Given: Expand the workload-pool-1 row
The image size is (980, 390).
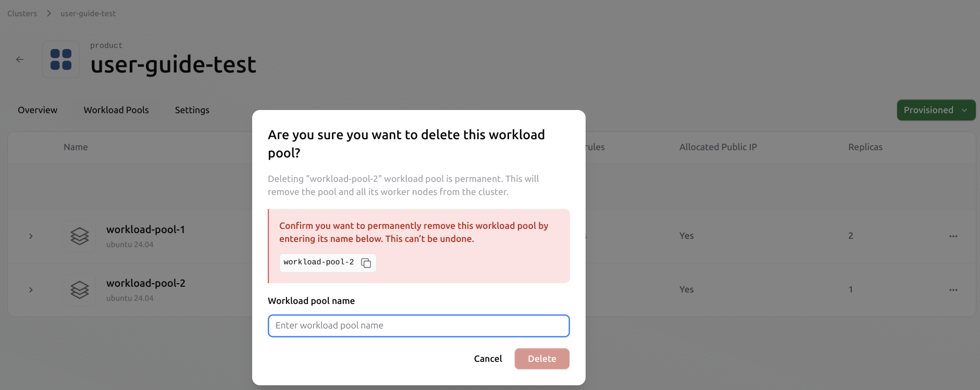Looking at the screenshot, I should [31, 236].
